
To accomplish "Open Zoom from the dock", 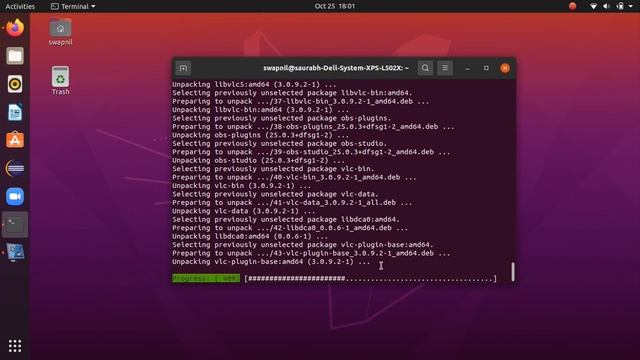I will pos(15,196).
